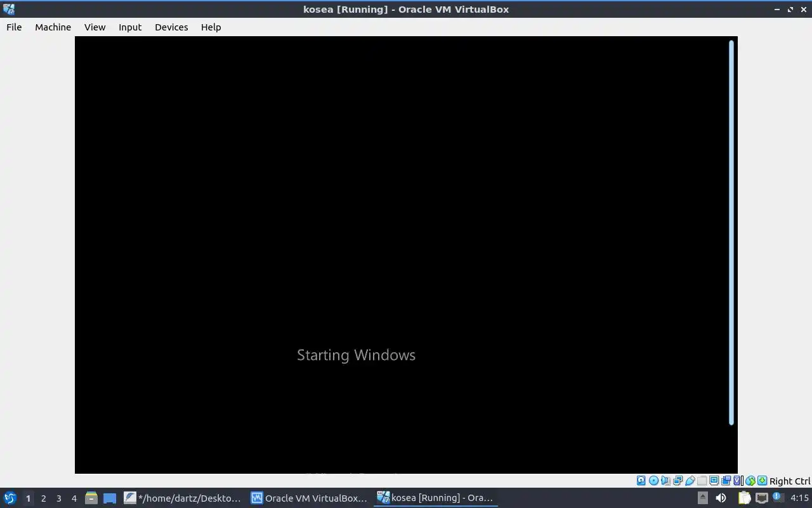Image resolution: width=812 pixels, height=508 pixels.
Task: Click the VirtualBox title bar icon
Action: 9,9
